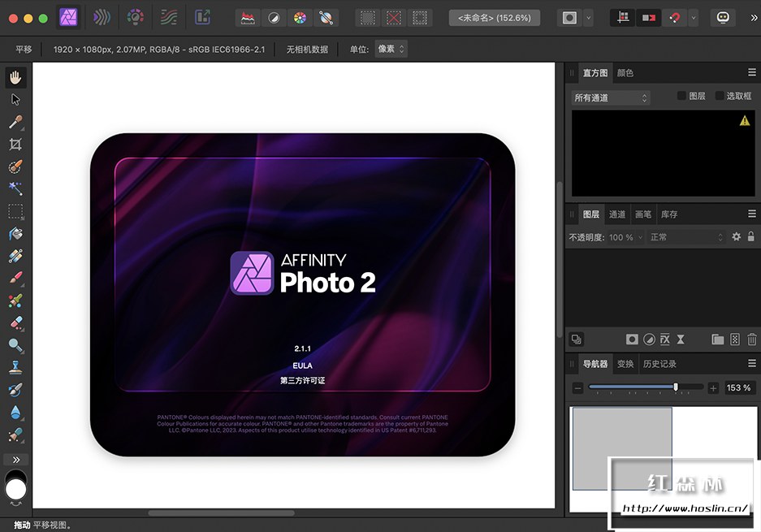Enable the 选取框 checkbox
Viewport: 761px width, 532px height.
point(720,96)
